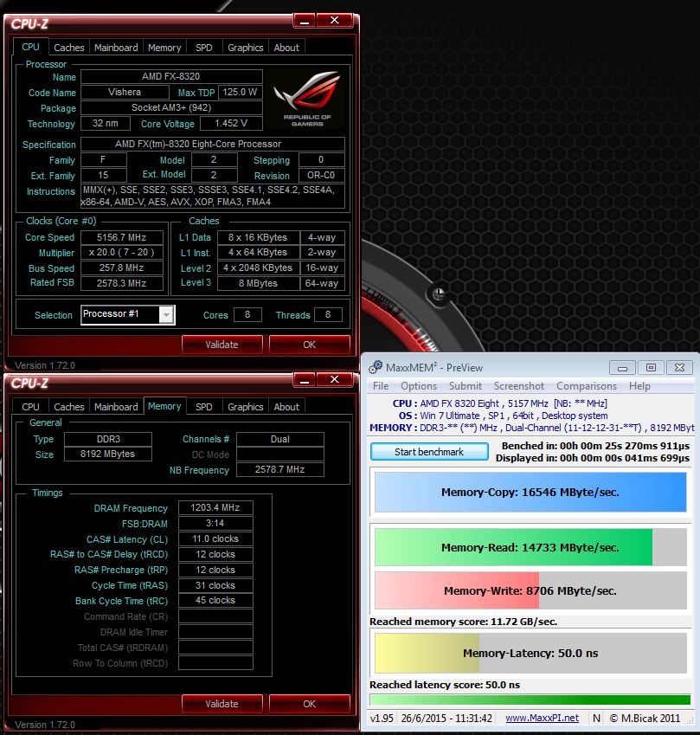
Task: Click the Rated FSB 2578.3 MHz value
Action: (122, 283)
